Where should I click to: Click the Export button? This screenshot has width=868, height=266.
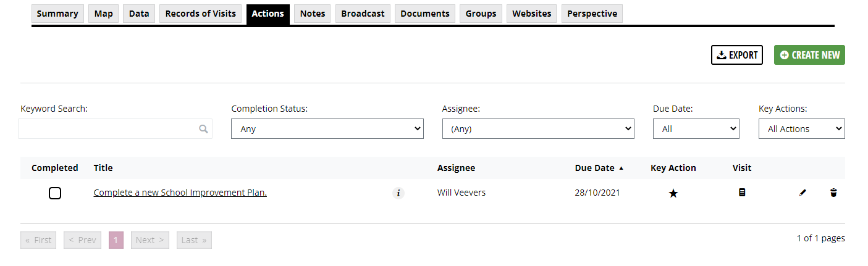737,55
